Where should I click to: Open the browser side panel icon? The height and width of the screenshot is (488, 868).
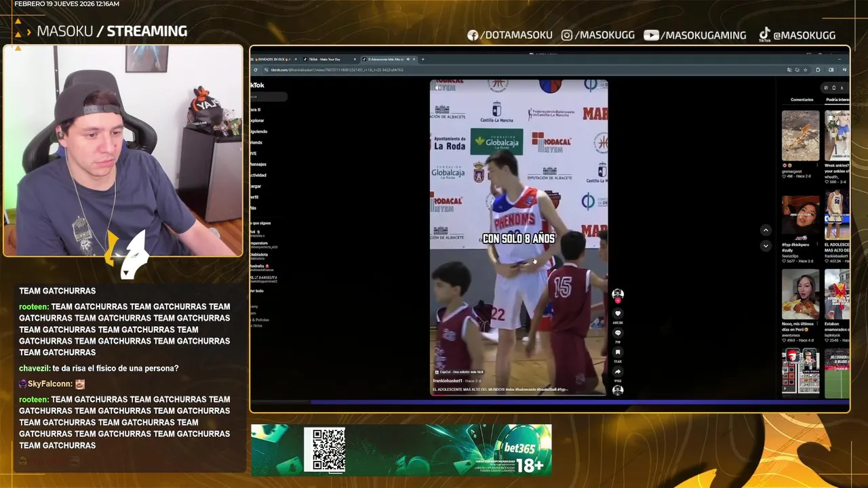tap(831, 70)
